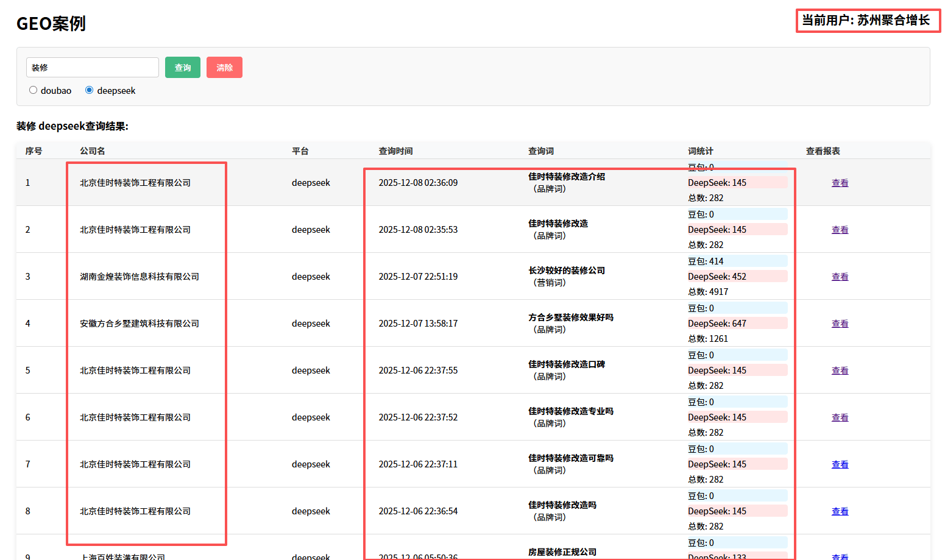View report for 长沙较好的装修公司 row
This screenshot has height=560, width=945.
click(x=840, y=277)
